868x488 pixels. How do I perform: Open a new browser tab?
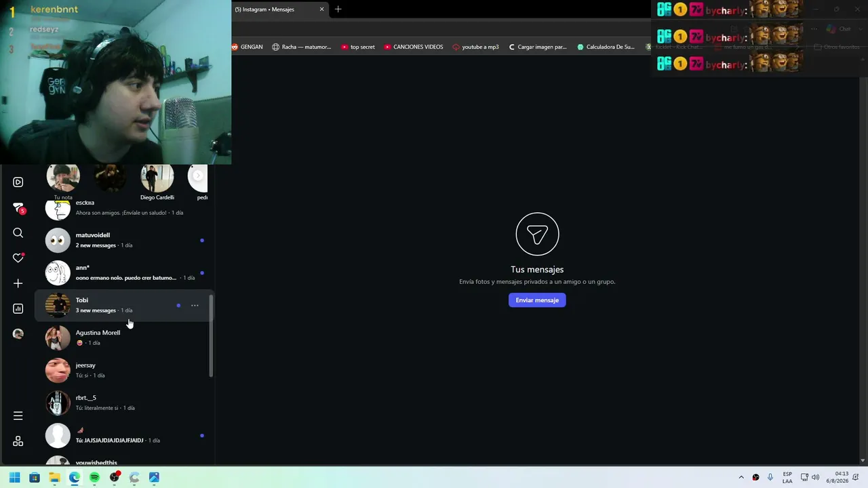(338, 9)
